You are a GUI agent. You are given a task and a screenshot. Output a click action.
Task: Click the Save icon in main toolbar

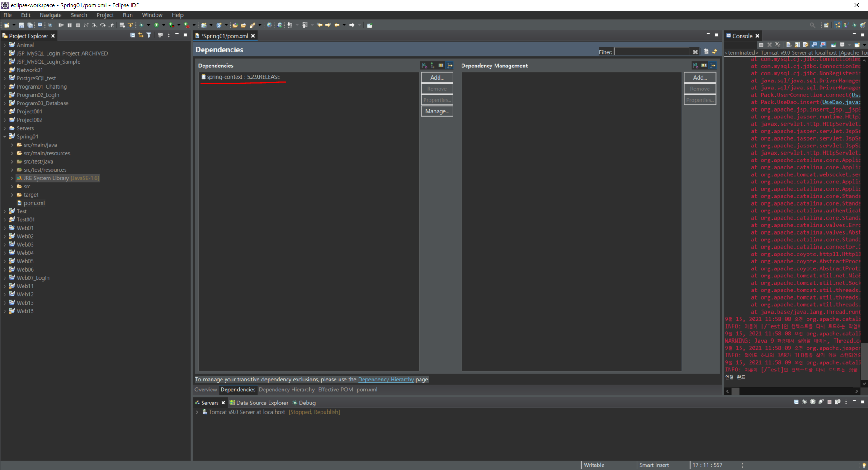point(21,25)
